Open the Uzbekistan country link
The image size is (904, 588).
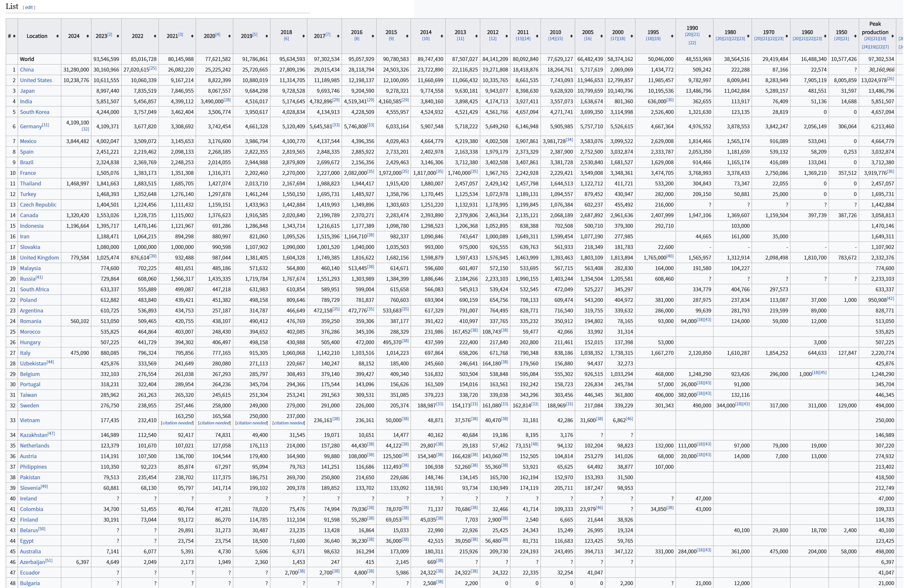tap(33, 363)
